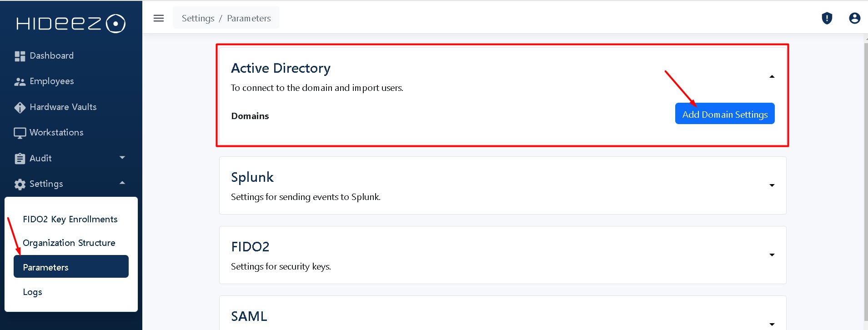Open the user account profile icon
This screenshot has width=868, height=330.
pos(854,18)
